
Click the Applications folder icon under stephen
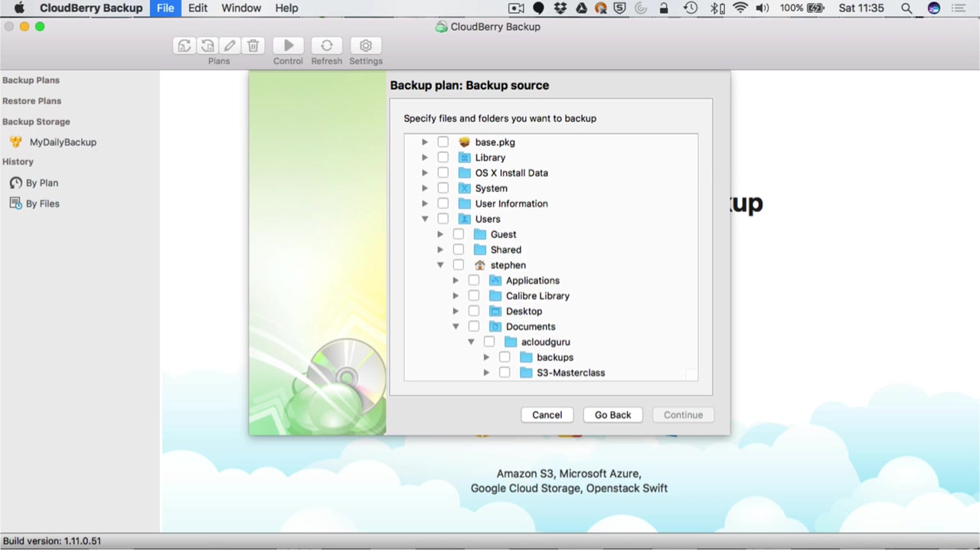495,280
